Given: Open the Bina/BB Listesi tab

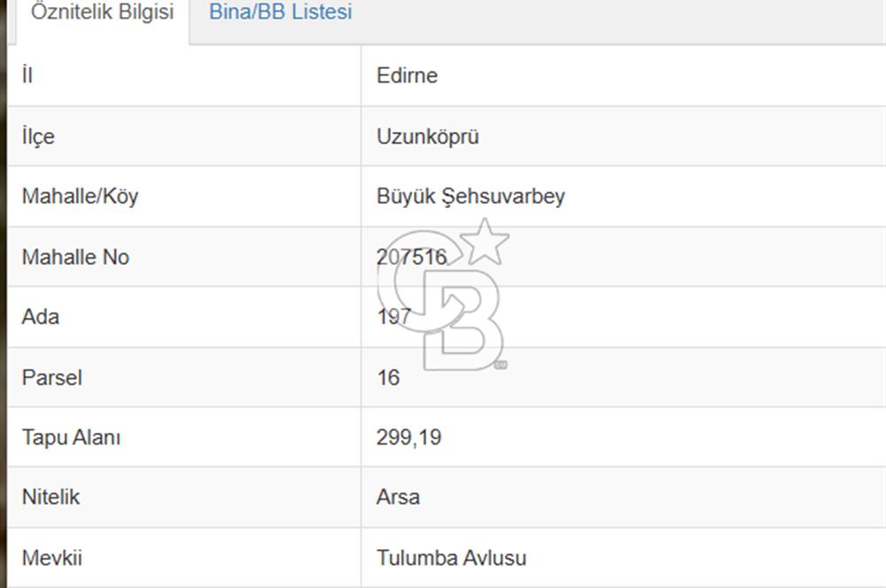Looking at the screenshot, I should [x=280, y=12].
